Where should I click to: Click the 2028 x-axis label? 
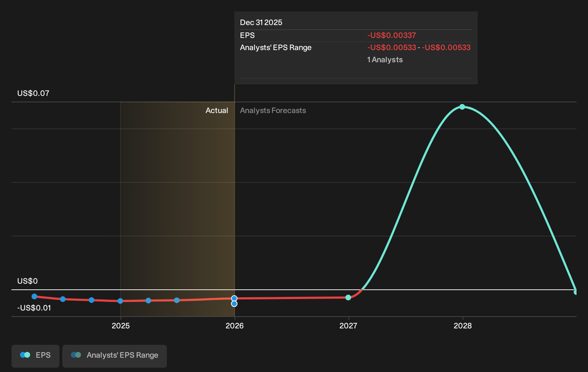click(x=463, y=325)
